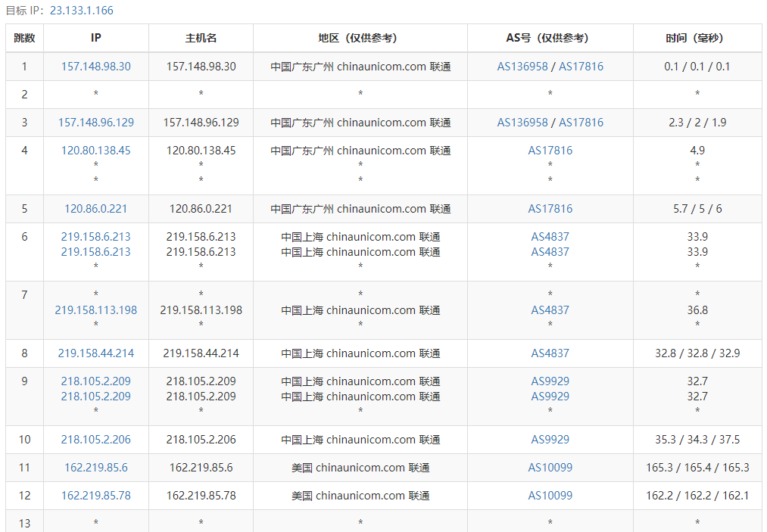This screenshot has height=532, width=767.
Task: Click the 地区（仅供参考）column header
Action: point(360,38)
